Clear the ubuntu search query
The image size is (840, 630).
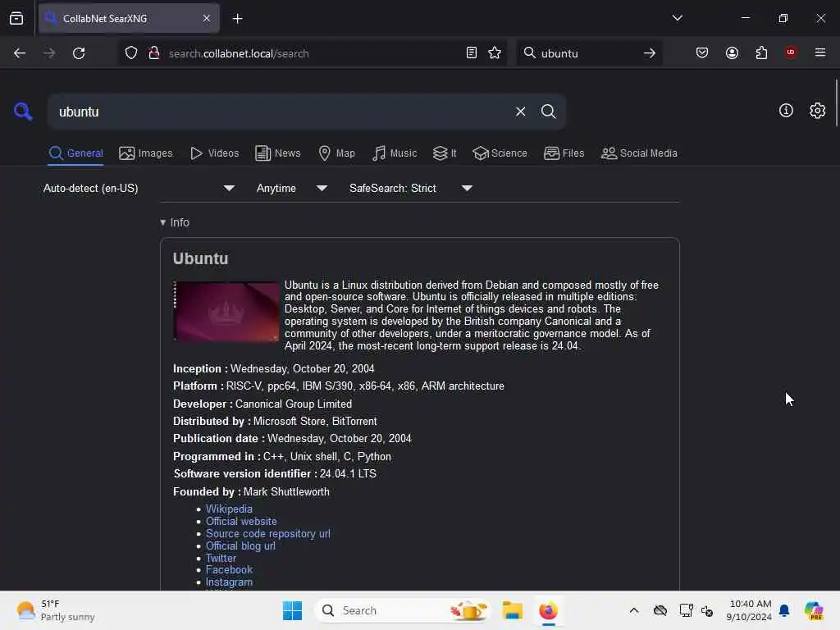pyautogui.click(x=520, y=112)
